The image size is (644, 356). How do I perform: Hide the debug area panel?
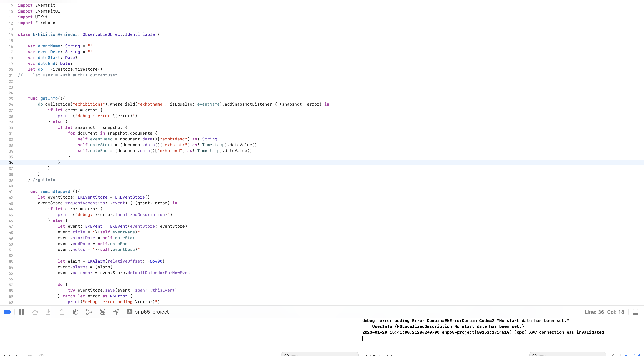pyautogui.click(x=635, y=312)
